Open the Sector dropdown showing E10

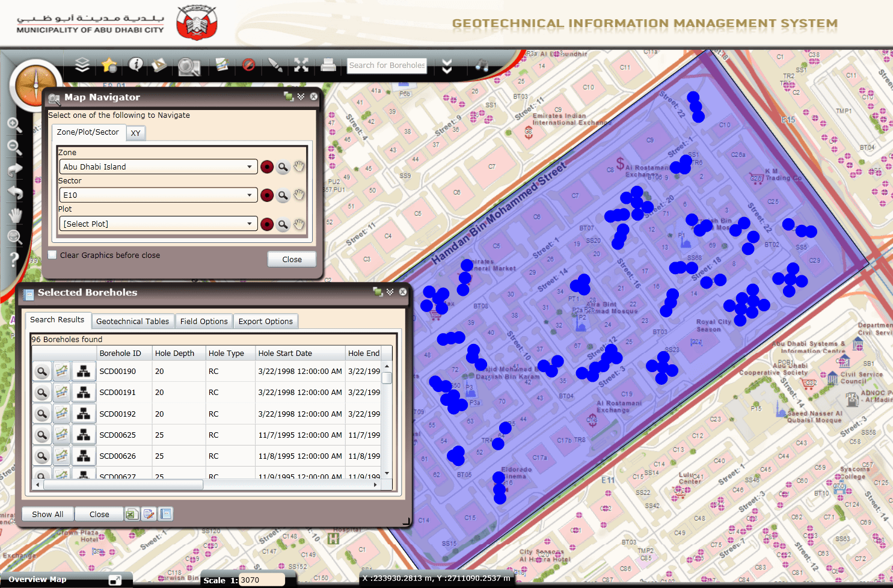249,195
